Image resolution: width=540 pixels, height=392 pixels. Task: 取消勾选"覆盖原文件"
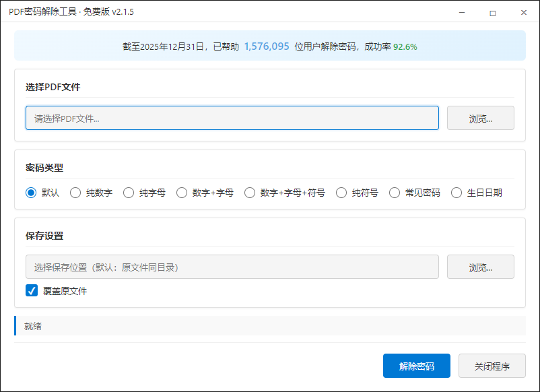click(x=30, y=291)
